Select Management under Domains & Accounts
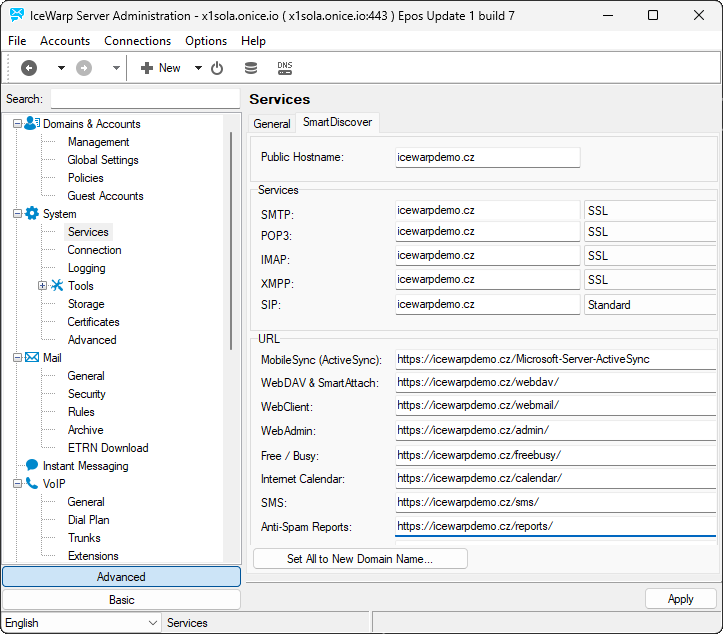723x634 pixels. click(x=98, y=142)
